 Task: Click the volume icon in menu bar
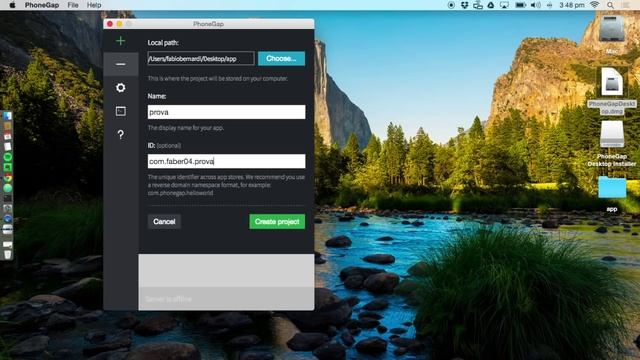pyautogui.click(x=536, y=5)
